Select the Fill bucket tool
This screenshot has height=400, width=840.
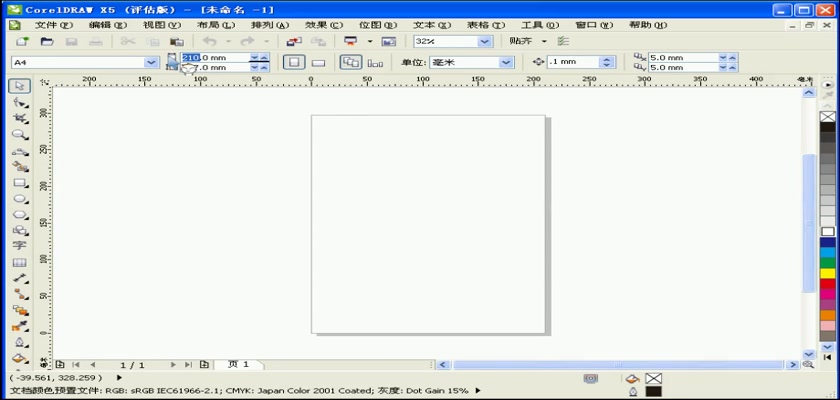click(20, 358)
